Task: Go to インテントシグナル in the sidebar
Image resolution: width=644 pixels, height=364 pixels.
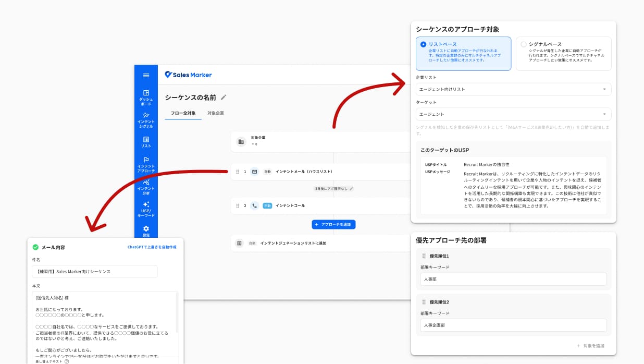Action: pyautogui.click(x=146, y=120)
